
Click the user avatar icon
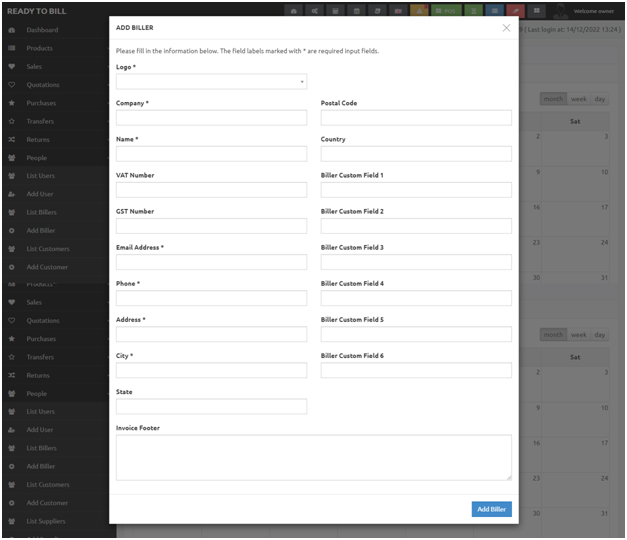point(560,12)
